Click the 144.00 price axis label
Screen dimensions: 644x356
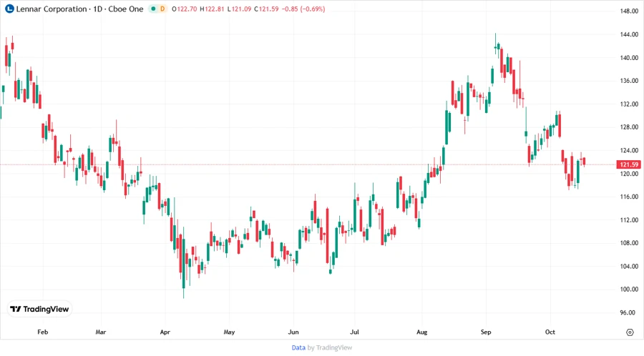click(x=629, y=34)
